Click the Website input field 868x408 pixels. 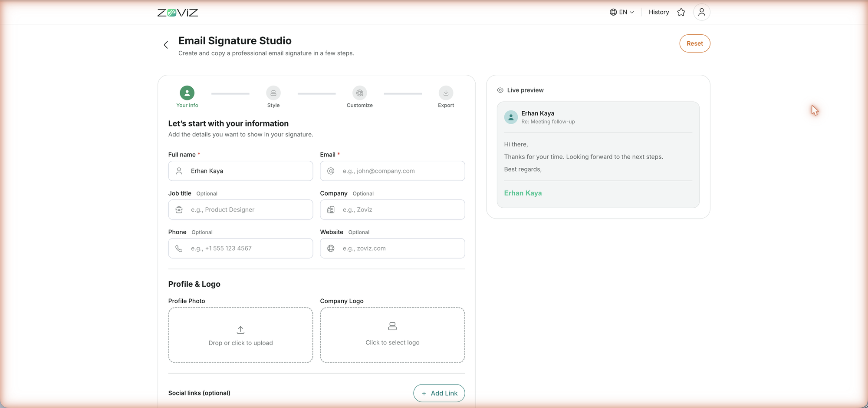(392, 249)
